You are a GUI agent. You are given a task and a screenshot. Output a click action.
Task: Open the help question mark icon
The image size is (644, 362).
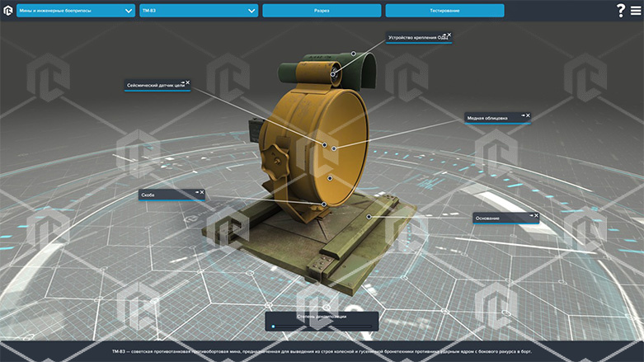[620, 11]
